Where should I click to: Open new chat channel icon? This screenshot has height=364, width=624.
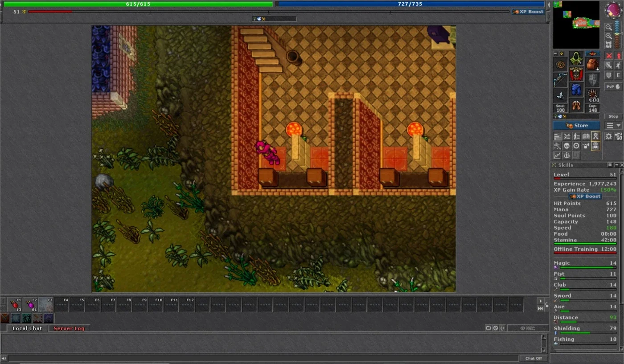point(489,328)
